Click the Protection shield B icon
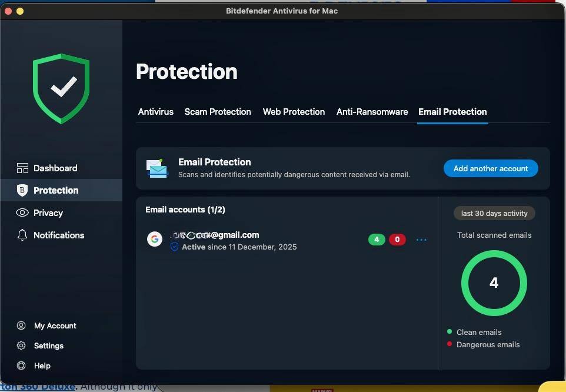 pos(22,190)
